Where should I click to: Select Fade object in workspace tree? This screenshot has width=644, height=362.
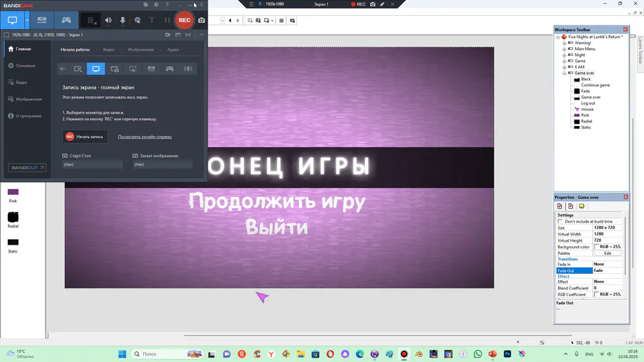(585, 91)
